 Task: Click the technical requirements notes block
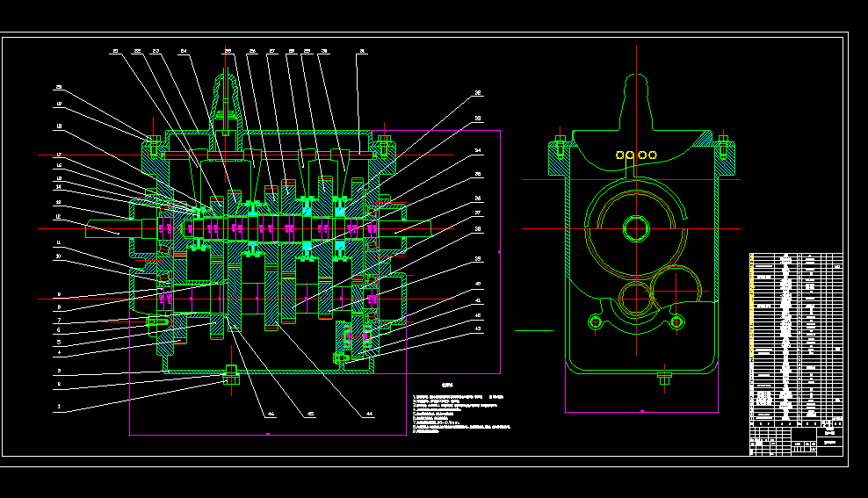461,409
